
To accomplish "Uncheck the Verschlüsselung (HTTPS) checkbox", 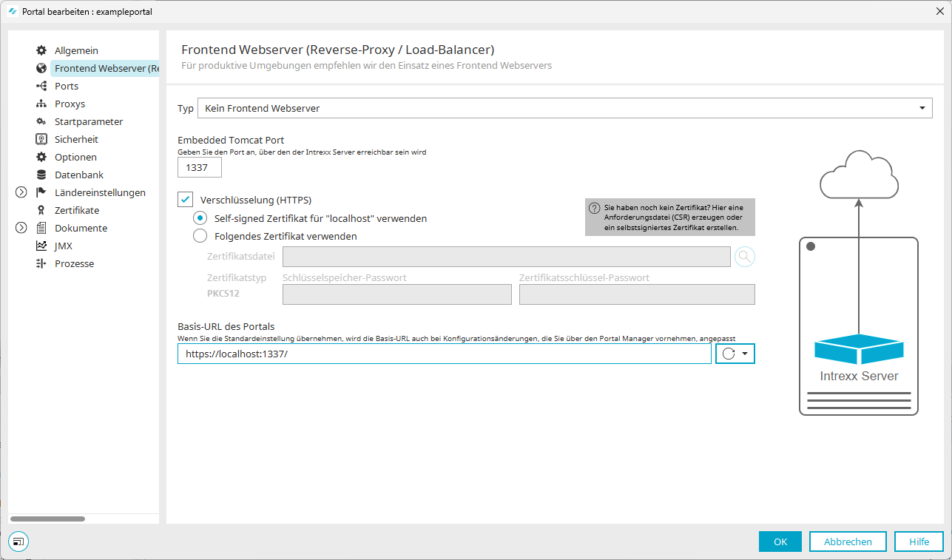I will click(186, 200).
